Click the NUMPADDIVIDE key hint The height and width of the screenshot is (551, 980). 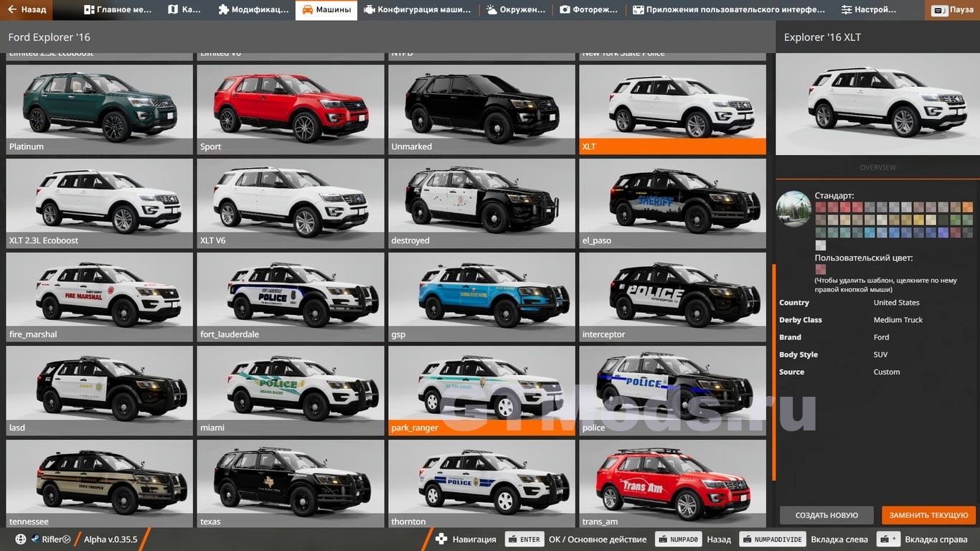click(x=772, y=540)
